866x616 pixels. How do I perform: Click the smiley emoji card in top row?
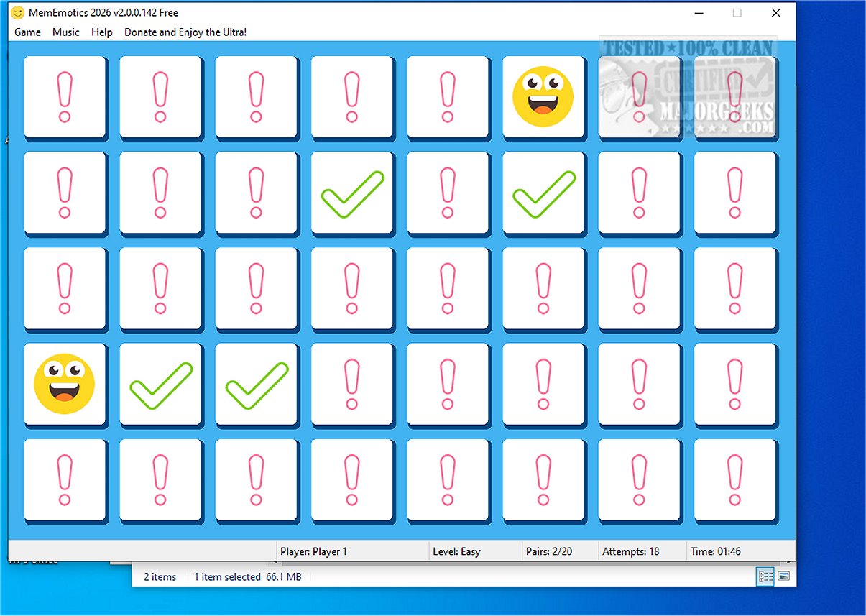543,96
